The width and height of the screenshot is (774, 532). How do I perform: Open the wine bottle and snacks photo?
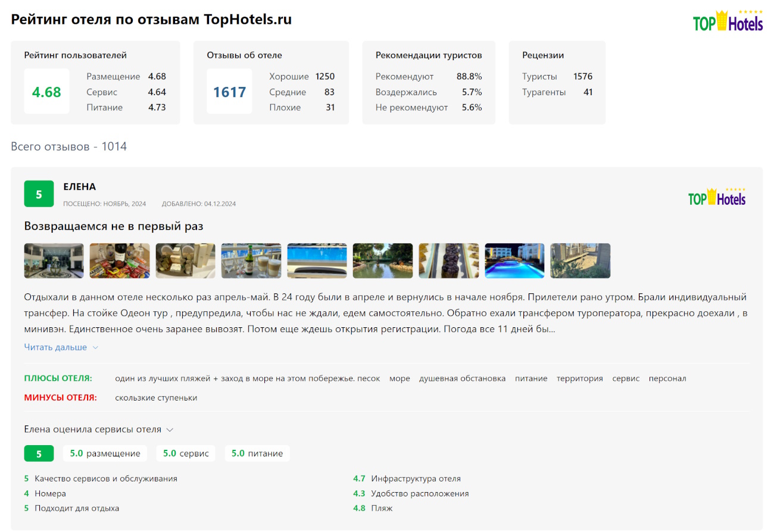pyautogui.click(x=120, y=261)
